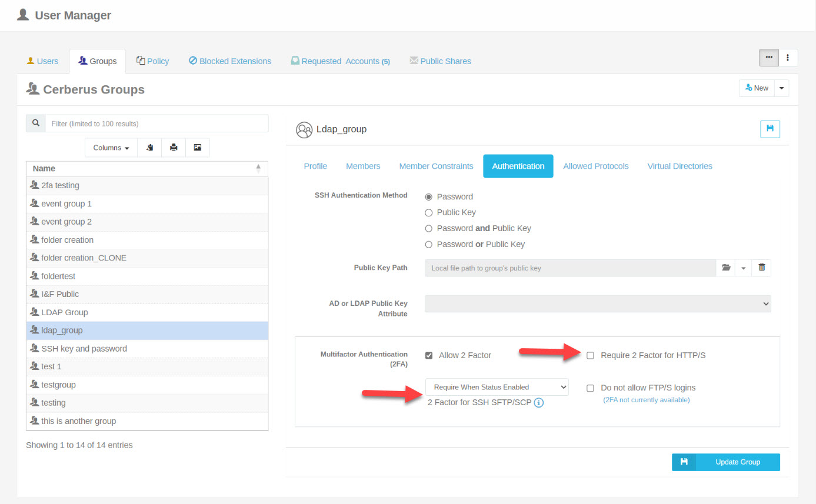Open the Virtual Directories sub-tab
816x504 pixels.
click(x=680, y=166)
